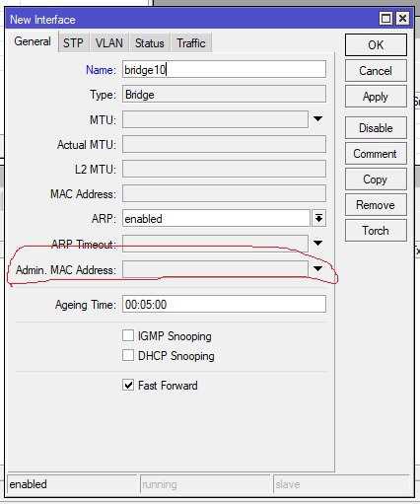Maximize the New Interface window
Viewport: 420px width, 504px height.
point(385,18)
